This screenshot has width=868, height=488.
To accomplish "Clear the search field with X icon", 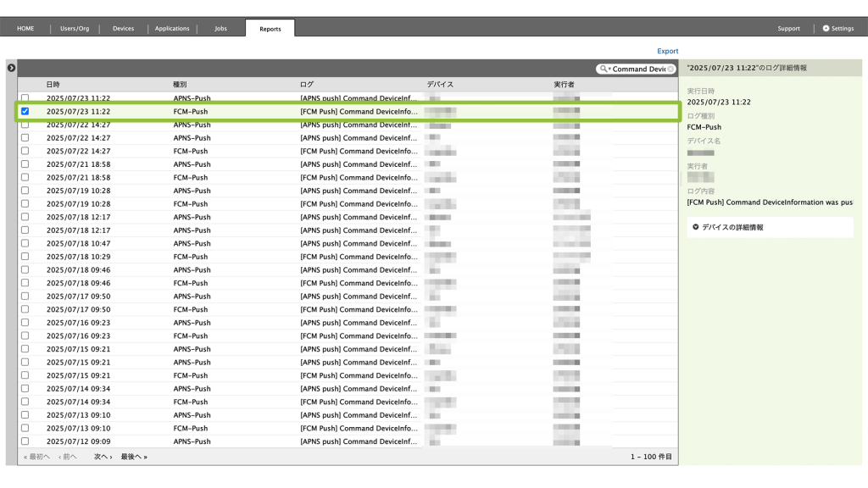I will [x=670, y=69].
